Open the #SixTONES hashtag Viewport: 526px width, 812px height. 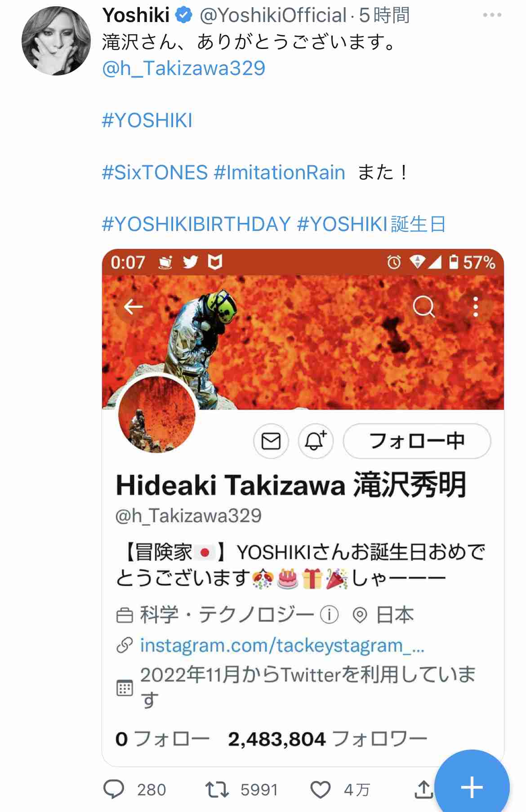pos(155,173)
